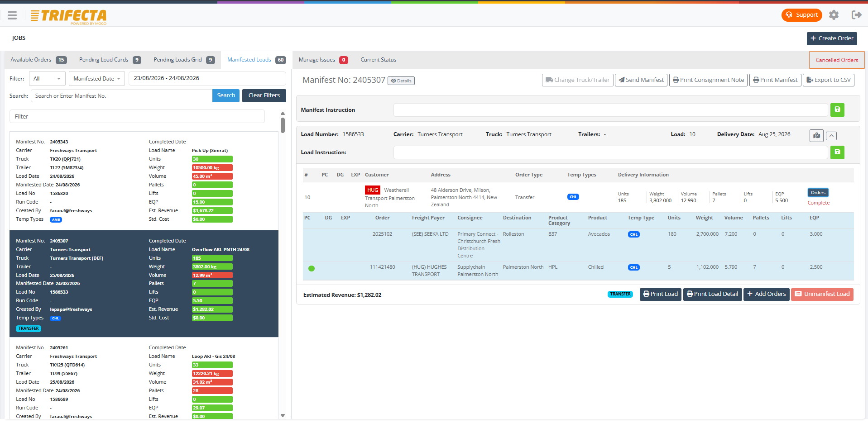Focus the Manifest Instruction input
Screen dimensions: 868x428
tap(610, 110)
